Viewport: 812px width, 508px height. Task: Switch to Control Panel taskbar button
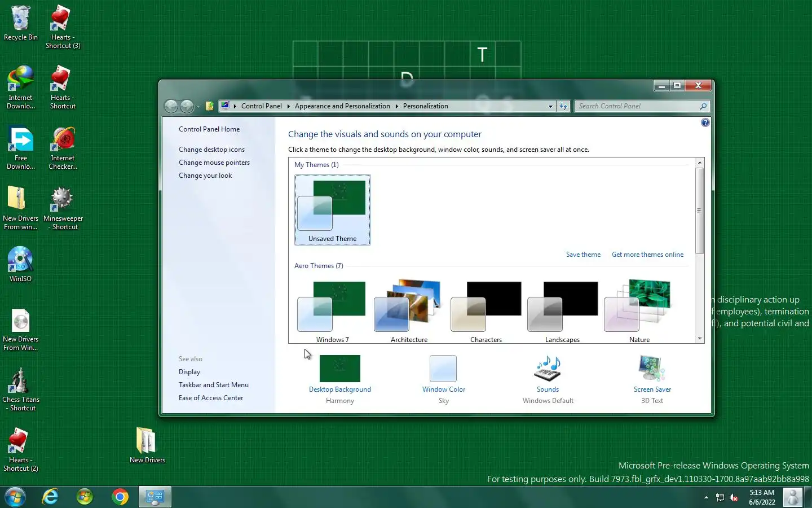click(155, 497)
